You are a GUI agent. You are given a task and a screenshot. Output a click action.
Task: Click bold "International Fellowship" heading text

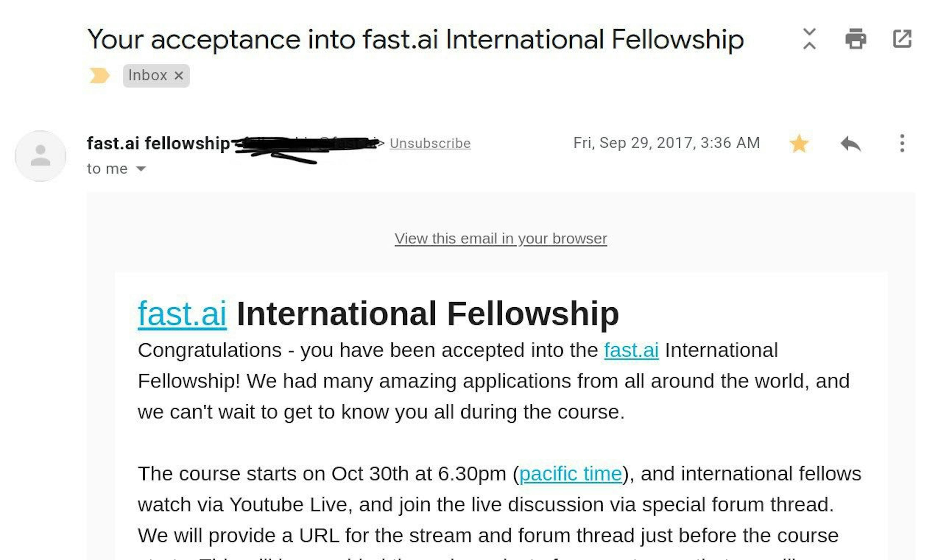coord(427,314)
